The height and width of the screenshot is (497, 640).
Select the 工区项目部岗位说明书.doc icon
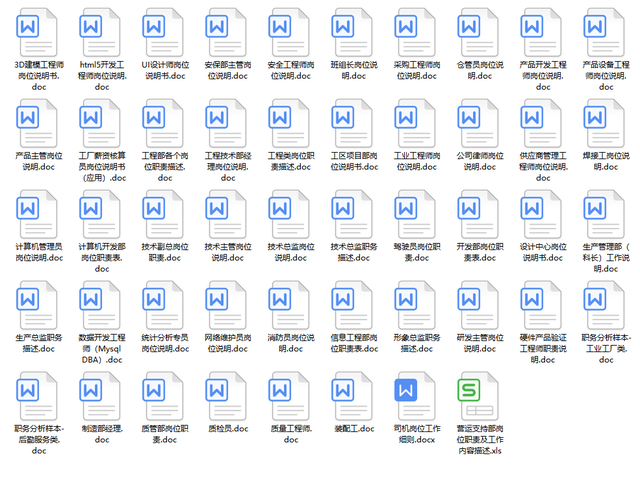coord(351,123)
